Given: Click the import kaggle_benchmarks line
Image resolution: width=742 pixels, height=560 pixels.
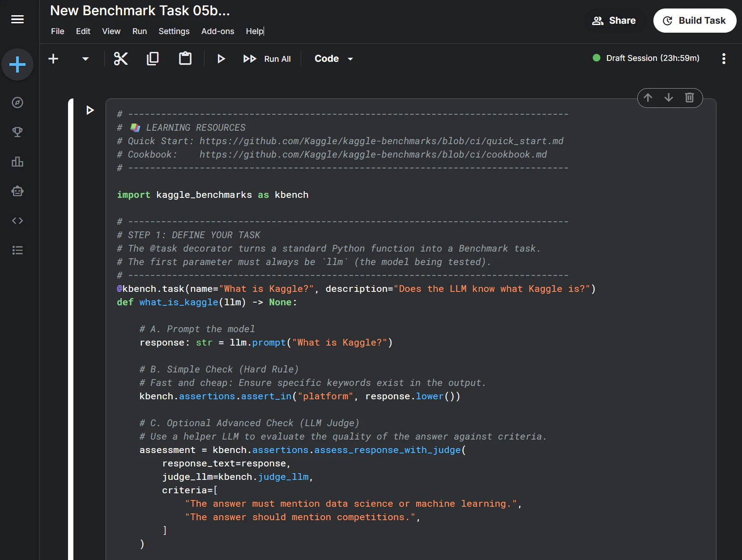Looking at the screenshot, I should click(x=213, y=195).
